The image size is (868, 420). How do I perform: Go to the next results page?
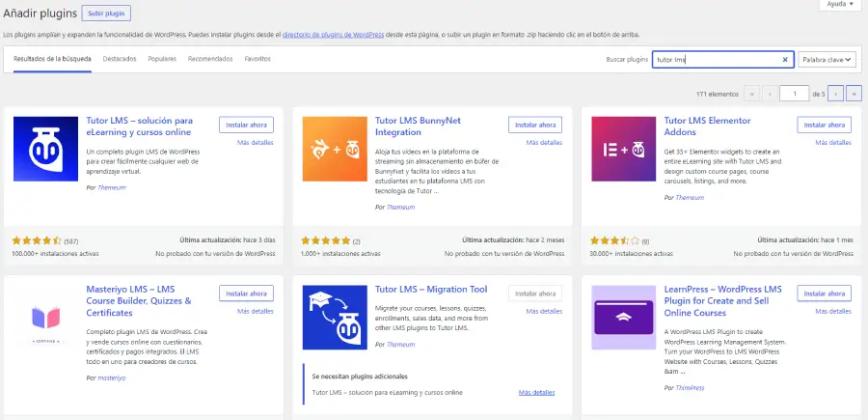pyautogui.click(x=836, y=94)
